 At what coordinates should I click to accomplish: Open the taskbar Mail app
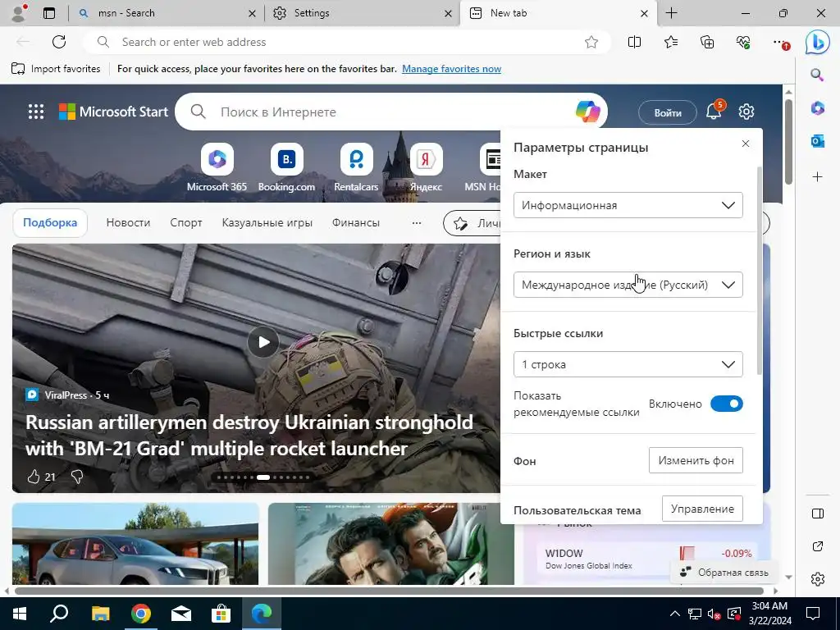click(180, 614)
